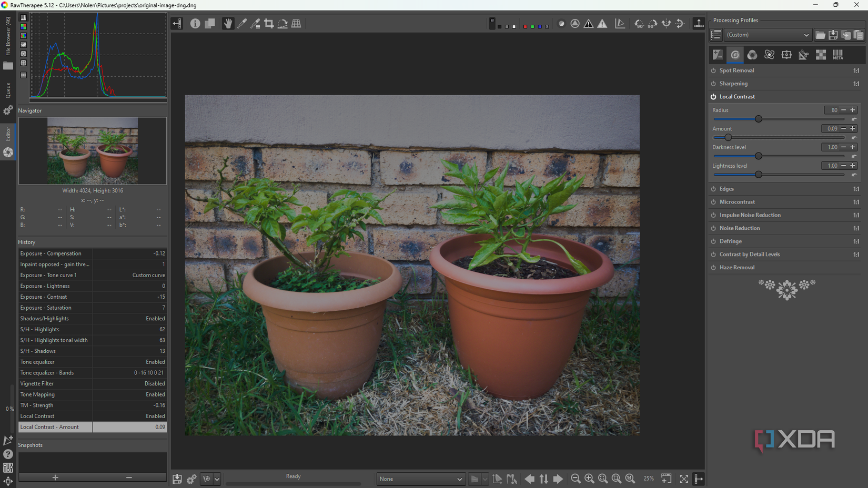Expand the Microcontrast section
This screenshot has height=488, width=868.
(x=737, y=202)
